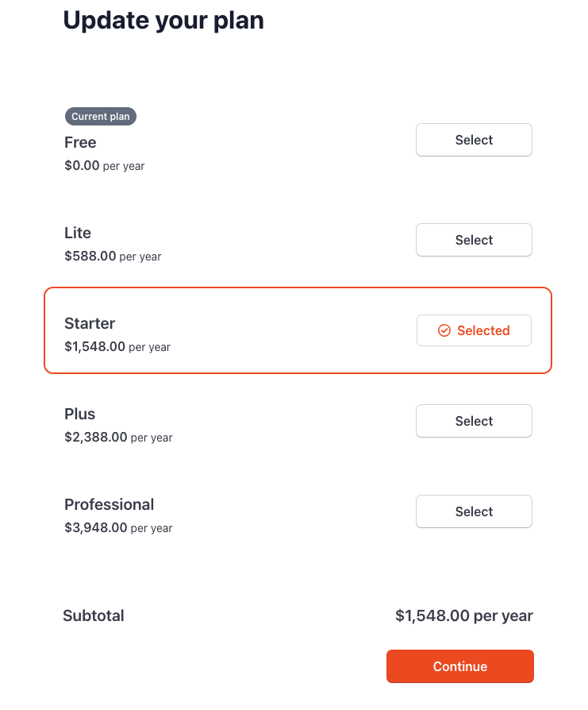Click the Update your plan heading

pyautogui.click(x=163, y=21)
